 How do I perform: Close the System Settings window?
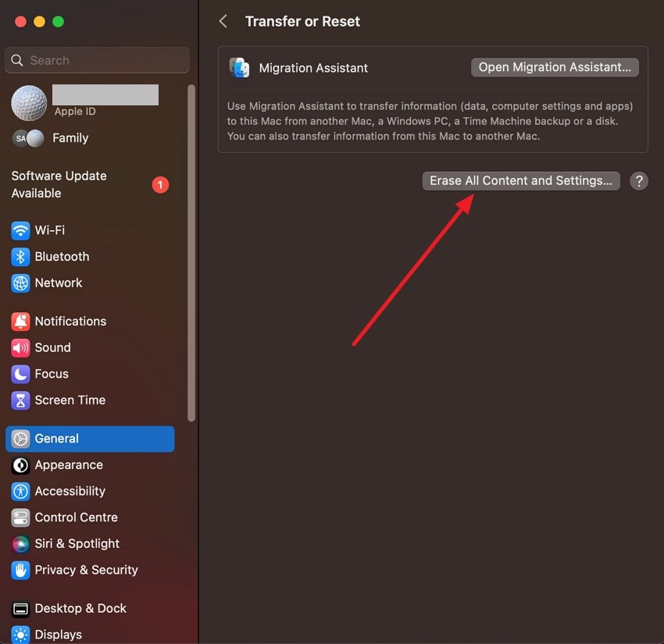(20, 21)
